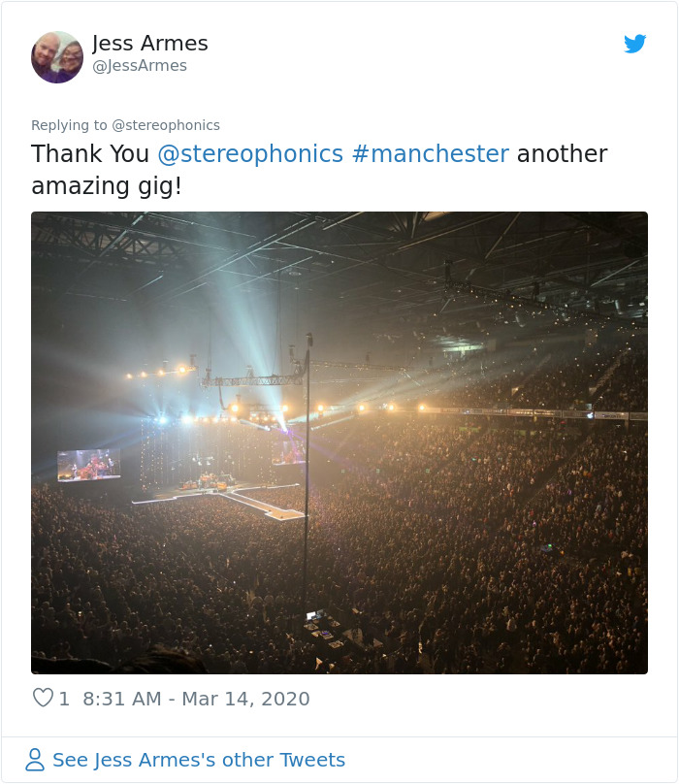The height and width of the screenshot is (784, 679).
Task: Click the Jess Armes display name
Action: click(149, 43)
